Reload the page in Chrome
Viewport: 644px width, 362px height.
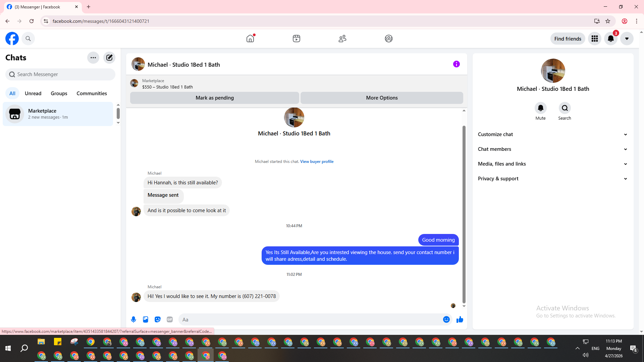tap(32, 21)
